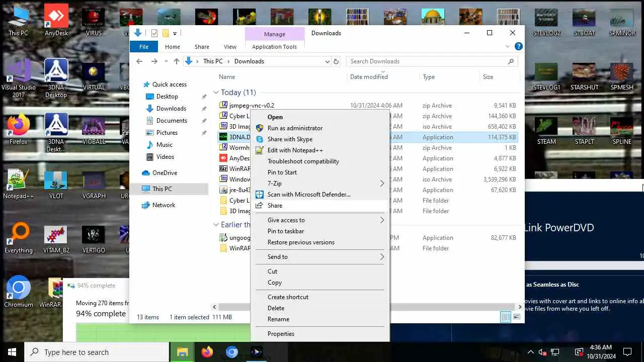Switch to details view layout
The width and height of the screenshot is (644, 362).
(506, 317)
